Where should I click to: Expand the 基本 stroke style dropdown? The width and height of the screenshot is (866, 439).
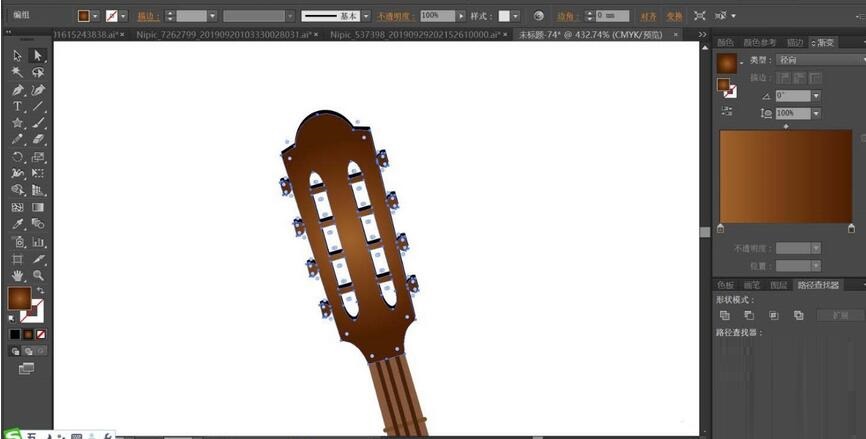pyautogui.click(x=366, y=16)
